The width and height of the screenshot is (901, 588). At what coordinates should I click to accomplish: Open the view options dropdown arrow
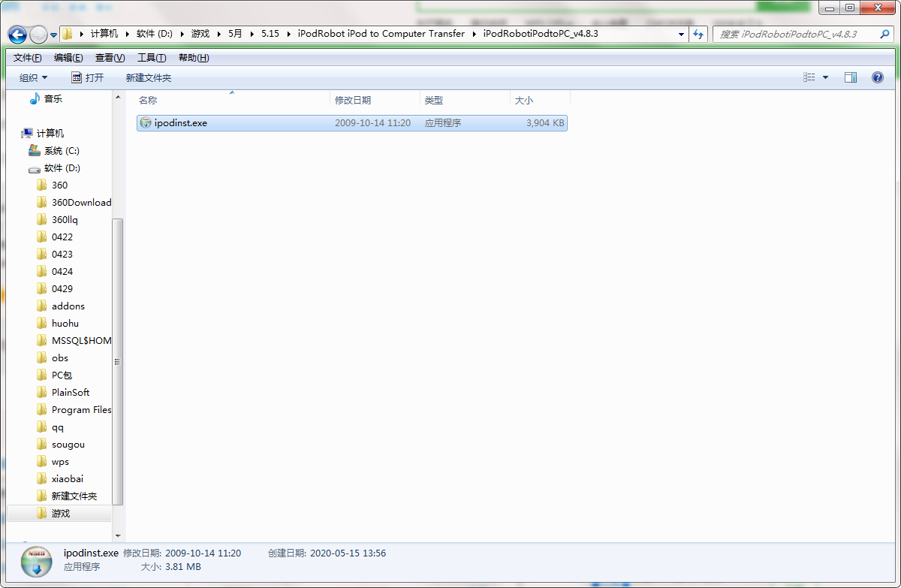(826, 77)
